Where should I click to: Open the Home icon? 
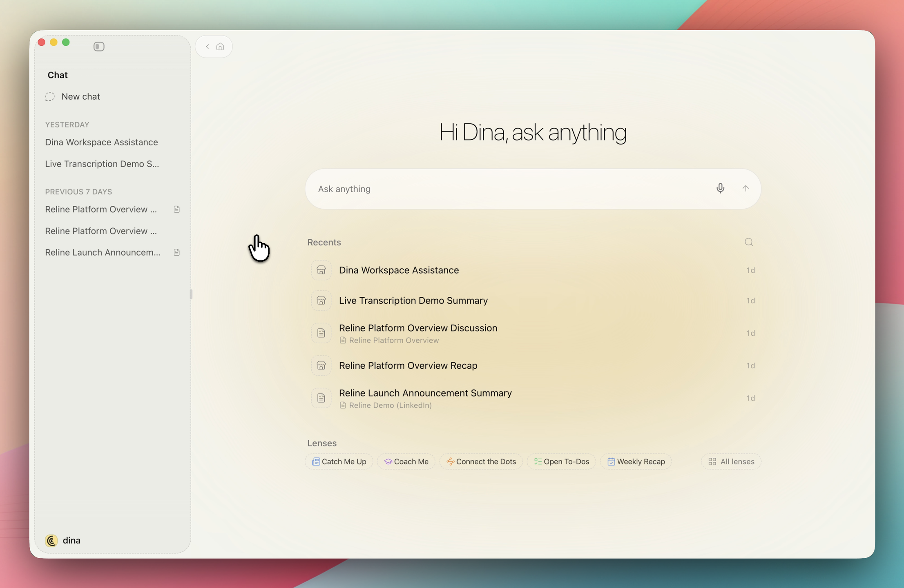click(x=220, y=47)
